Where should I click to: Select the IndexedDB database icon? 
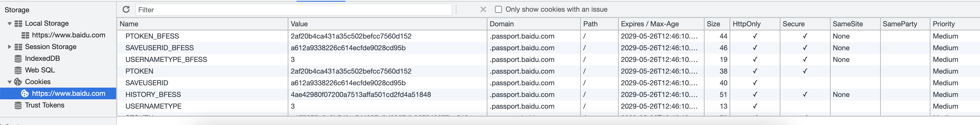pyautogui.click(x=18, y=59)
